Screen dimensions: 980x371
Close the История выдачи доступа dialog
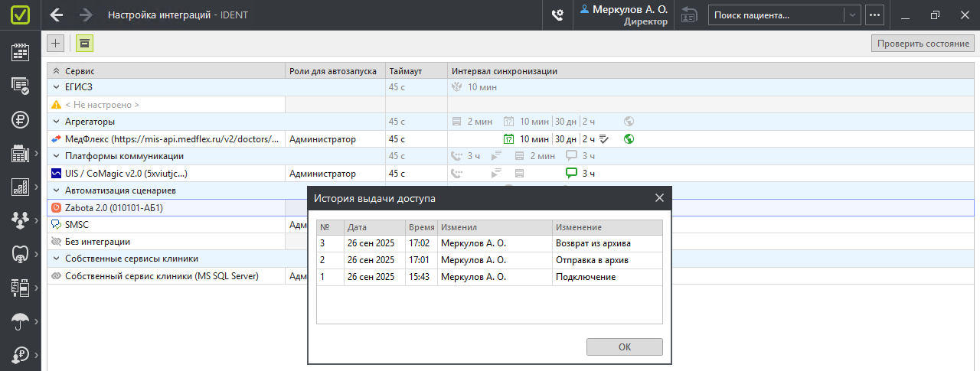pos(659,199)
